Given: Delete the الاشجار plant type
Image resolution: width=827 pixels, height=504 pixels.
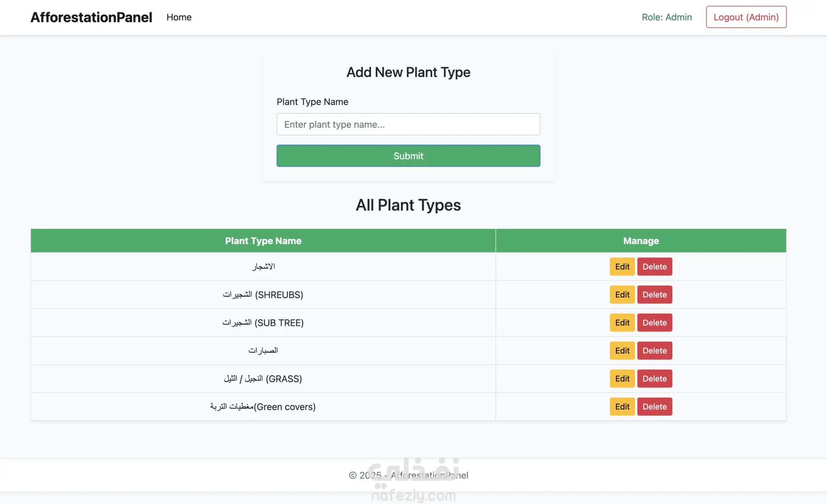Looking at the screenshot, I should (654, 267).
